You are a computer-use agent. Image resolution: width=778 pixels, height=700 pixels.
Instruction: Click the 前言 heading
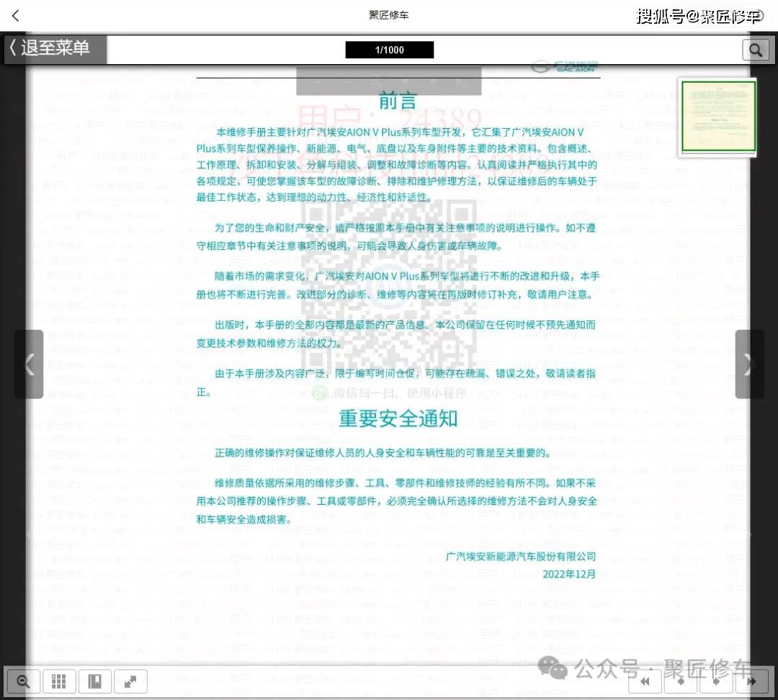coord(398,101)
